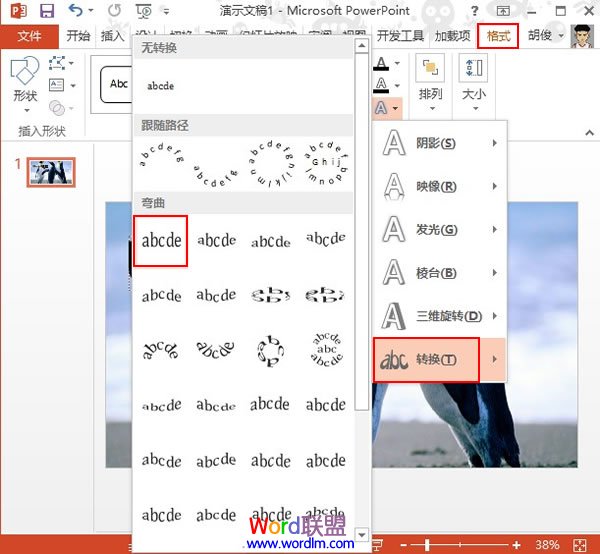Viewport: 600px width, 554px height.
Task: Select the second warp effect in first row
Action: pos(216,241)
